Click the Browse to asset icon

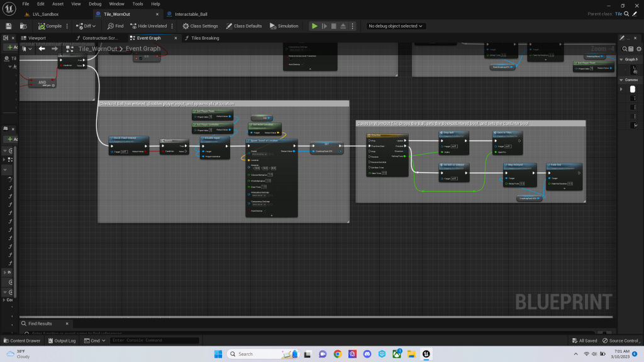coord(23,26)
